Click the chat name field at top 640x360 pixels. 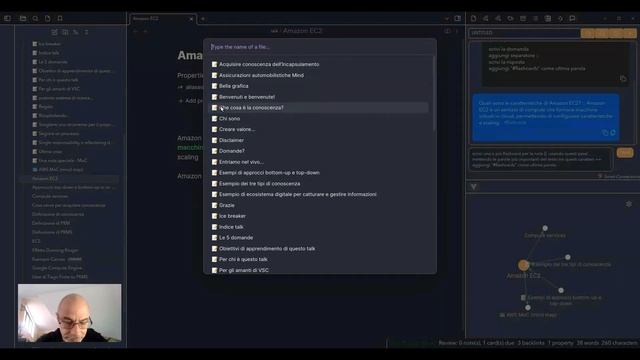click(524, 33)
